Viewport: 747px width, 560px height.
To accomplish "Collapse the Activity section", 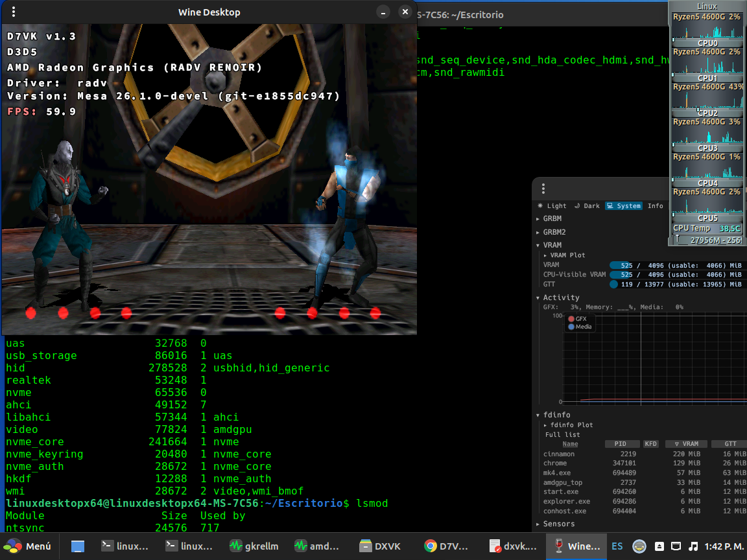I will click(558, 297).
